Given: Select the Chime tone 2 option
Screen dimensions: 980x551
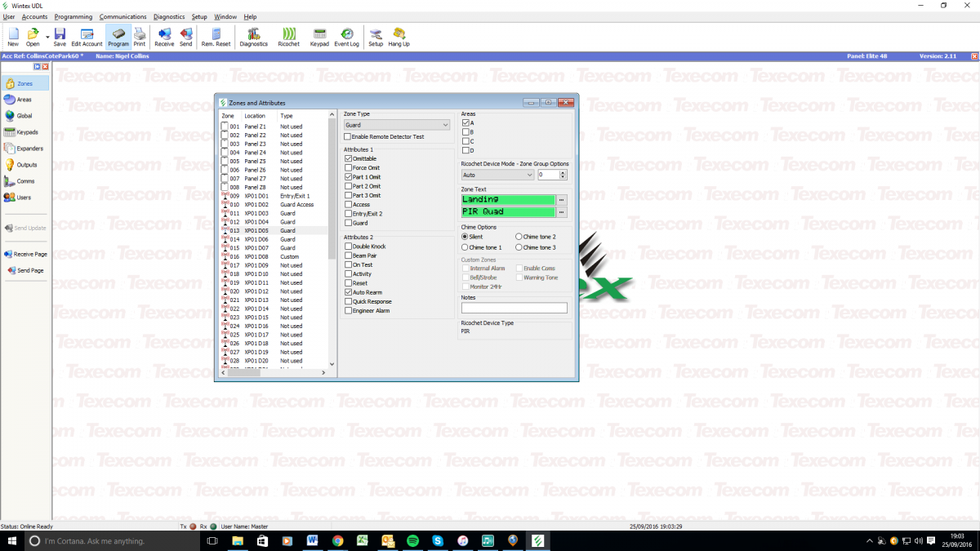Looking at the screenshot, I should tap(519, 237).
